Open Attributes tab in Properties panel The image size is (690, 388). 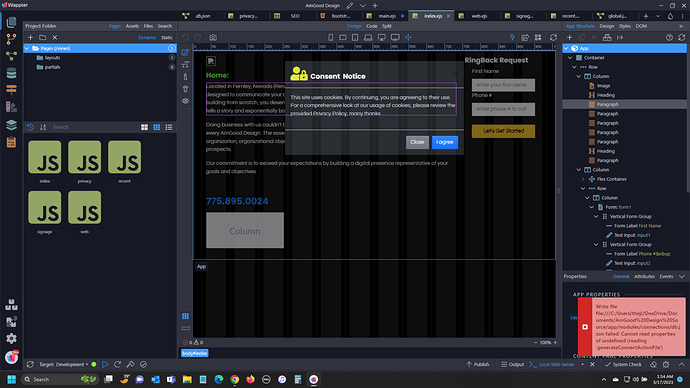tap(644, 276)
